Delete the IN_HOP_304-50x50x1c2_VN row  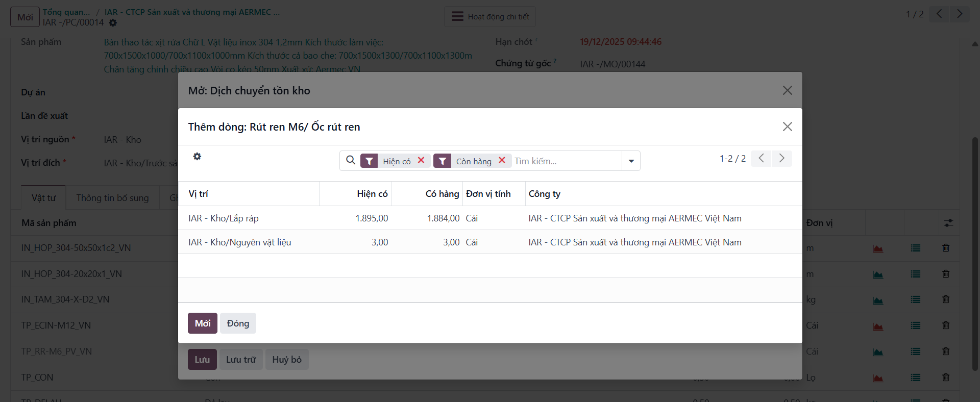pos(946,248)
